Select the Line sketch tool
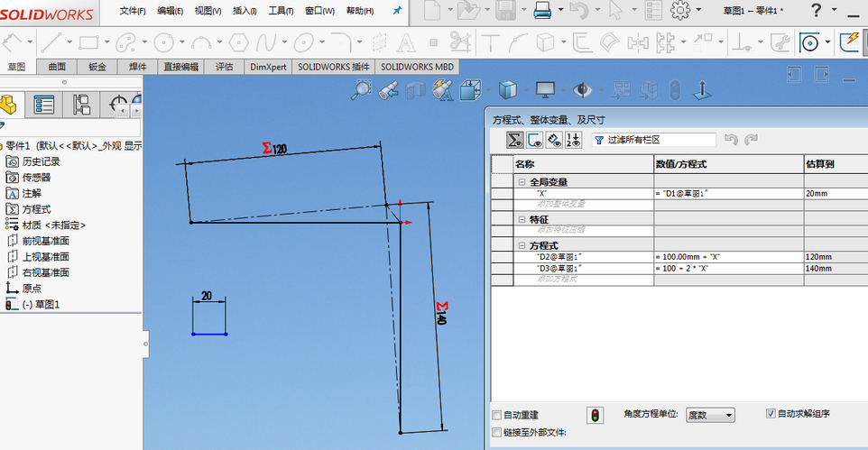This screenshot has width=868, height=450. click(x=51, y=42)
